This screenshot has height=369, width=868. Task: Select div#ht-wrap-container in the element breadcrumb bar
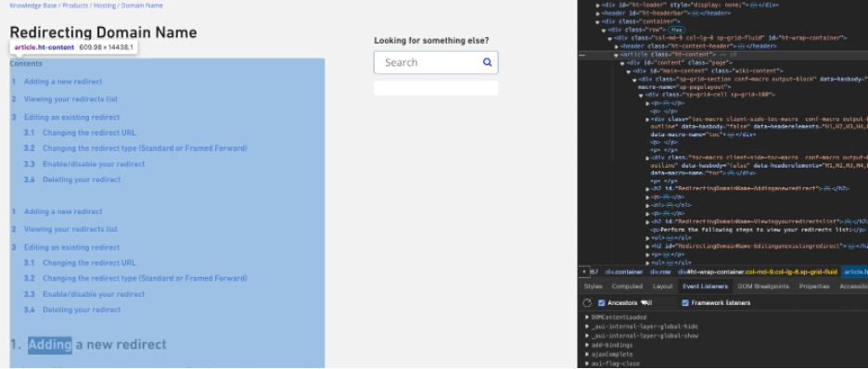click(758, 272)
